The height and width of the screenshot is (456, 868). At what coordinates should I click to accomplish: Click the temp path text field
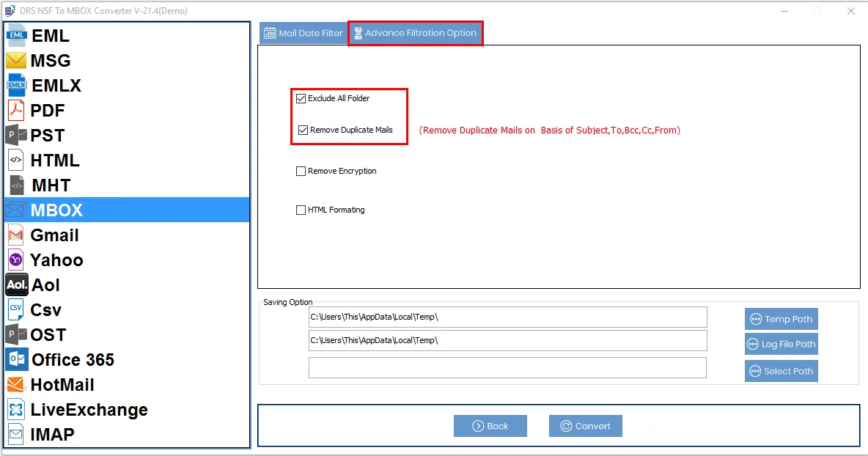(507, 317)
